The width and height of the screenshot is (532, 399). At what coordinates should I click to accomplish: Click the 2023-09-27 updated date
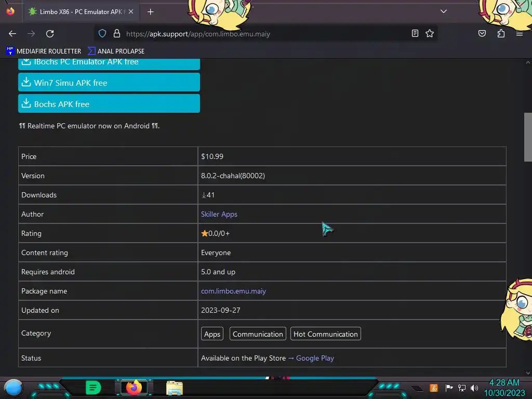(x=220, y=311)
